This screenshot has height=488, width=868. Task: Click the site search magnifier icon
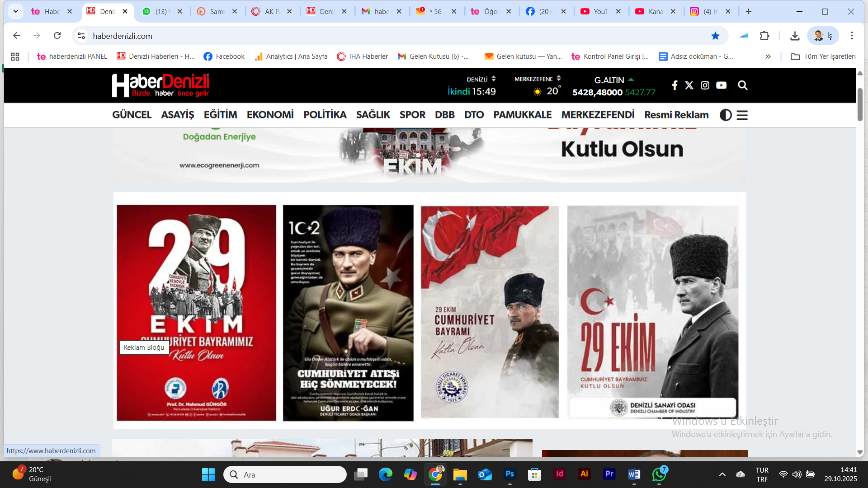[743, 85]
